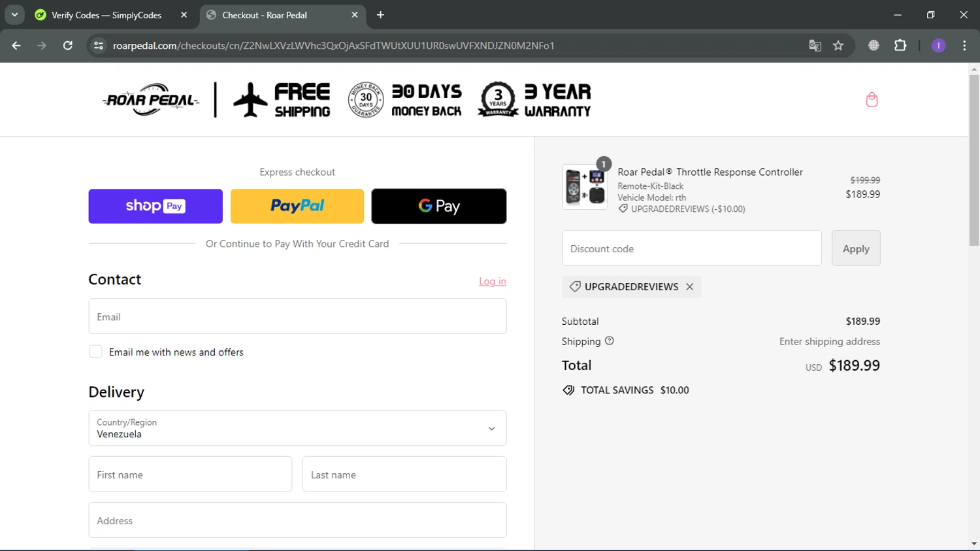Open the Chrome profile avatar
The width and height of the screenshot is (980, 551).
(x=938, y=45)
